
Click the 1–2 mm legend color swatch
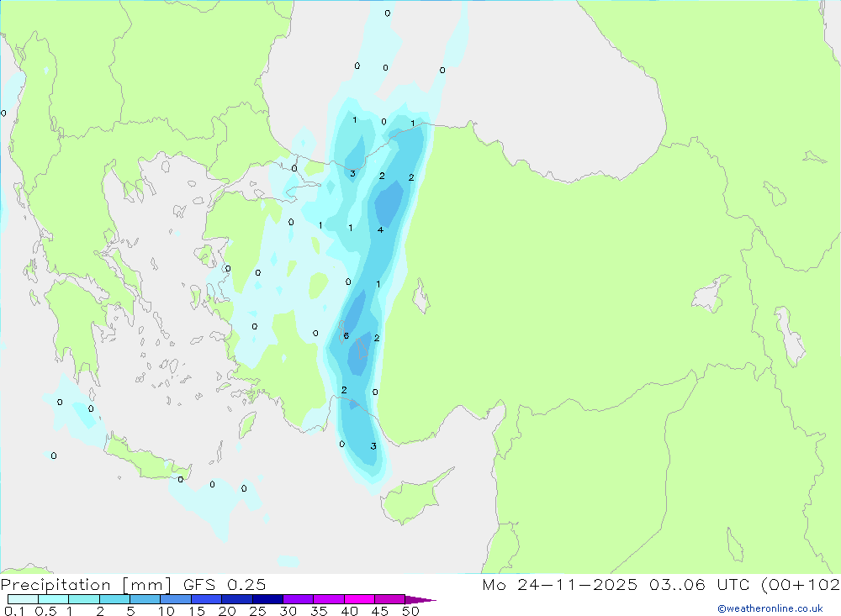pos(84,599)
